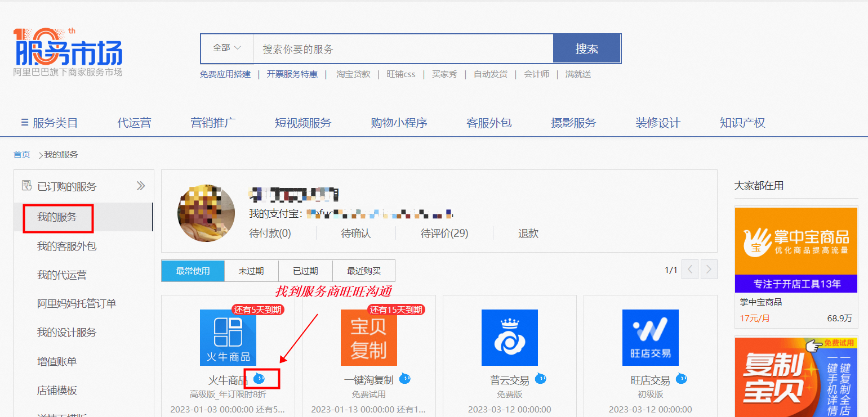Viewport: 868px width, 417px height.
Task: Click the search input field
Action: [403, 49]
